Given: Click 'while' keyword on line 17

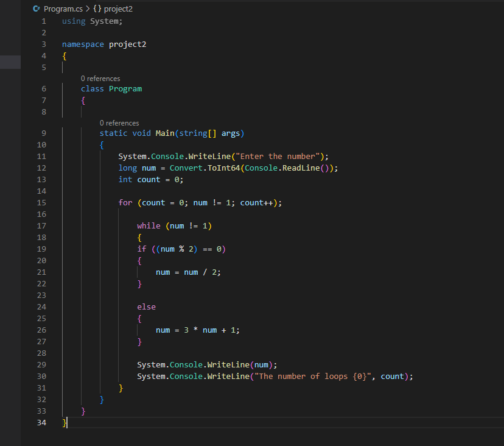Looking at the screenshot, I should [149, 226].
